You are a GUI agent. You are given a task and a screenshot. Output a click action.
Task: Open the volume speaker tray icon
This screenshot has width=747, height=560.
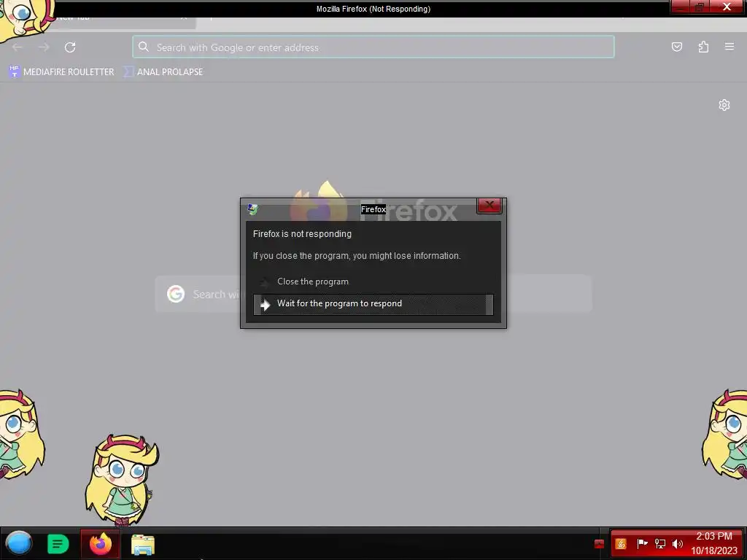[x=678, y=543]
